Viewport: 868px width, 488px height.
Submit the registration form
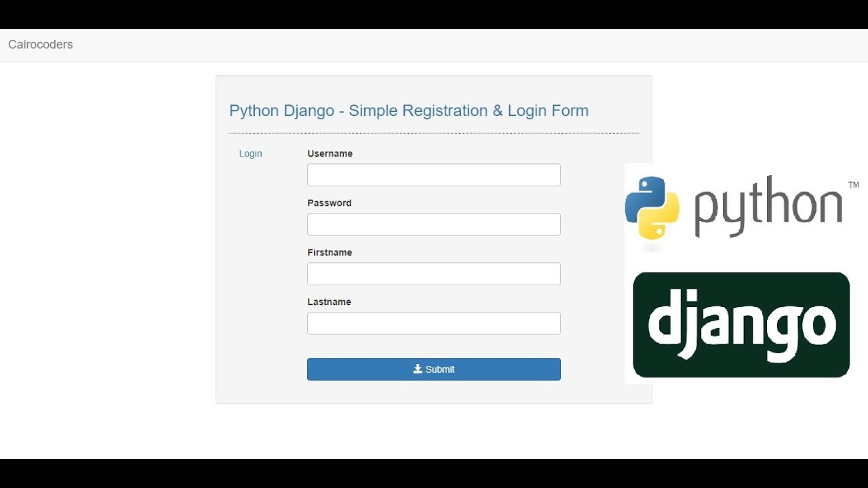[434, 369]
